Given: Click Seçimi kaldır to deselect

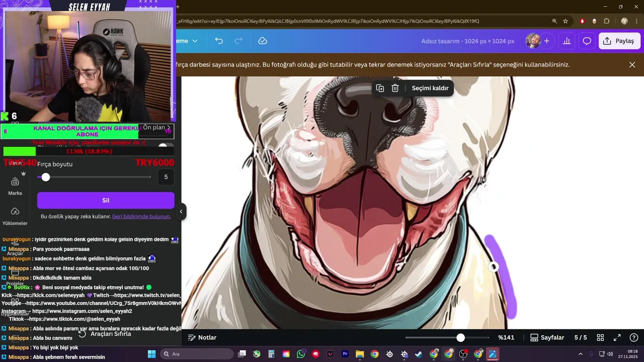Looking at the screenshot, I should coord(430,88).
